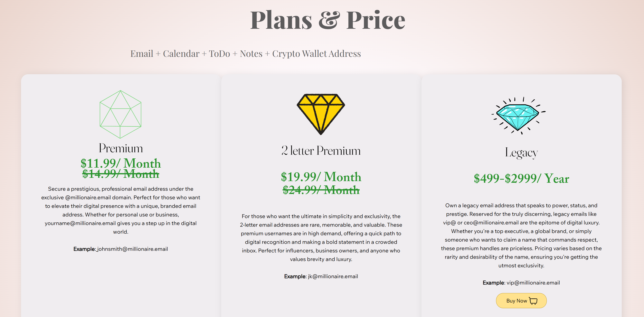Screen dimensions: 644x317
Task: Click the johnsmith@millionaire.email example address
Action: pyautogui.click(x=133, y=249)
